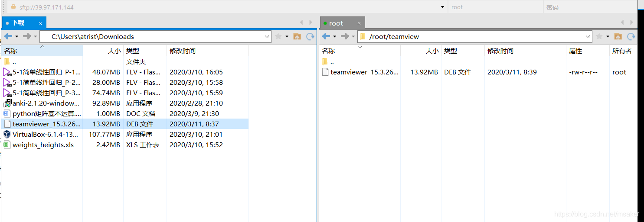Viewport: 644px width, 222px height.
Task: Click the root username field in connection bar
Action: click(x=496, y=7)
